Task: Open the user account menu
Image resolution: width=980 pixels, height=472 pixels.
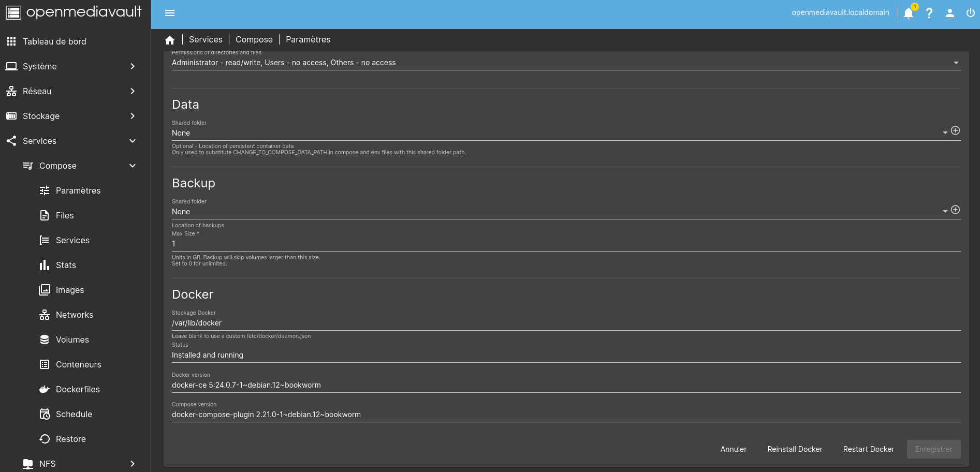Action: click(x=950, y=13)
